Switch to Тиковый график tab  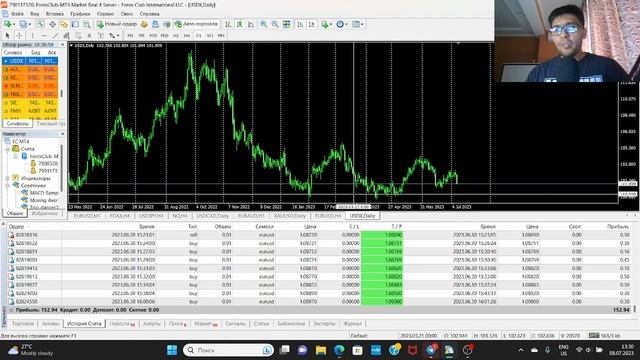(x=50, y=123)
